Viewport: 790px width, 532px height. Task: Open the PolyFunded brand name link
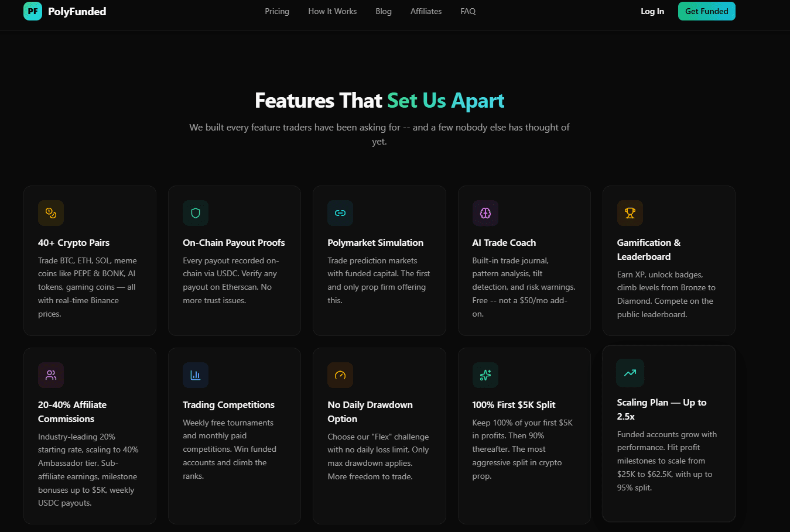(x=77, y=11)
